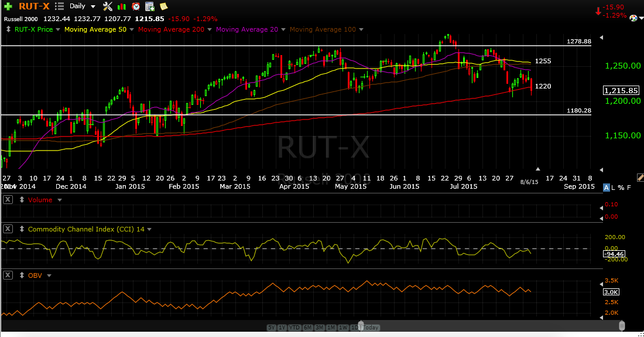Click the Today range button

tap(371, 328)
